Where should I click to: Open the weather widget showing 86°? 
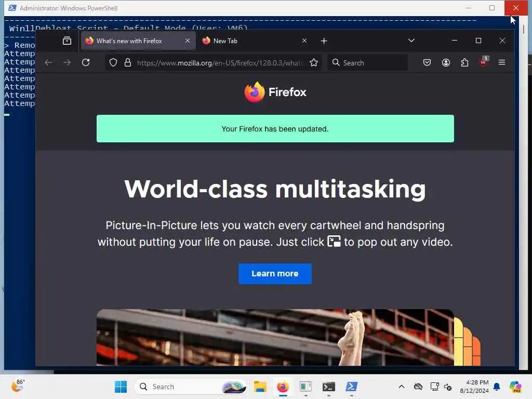(x=18, y=386)
